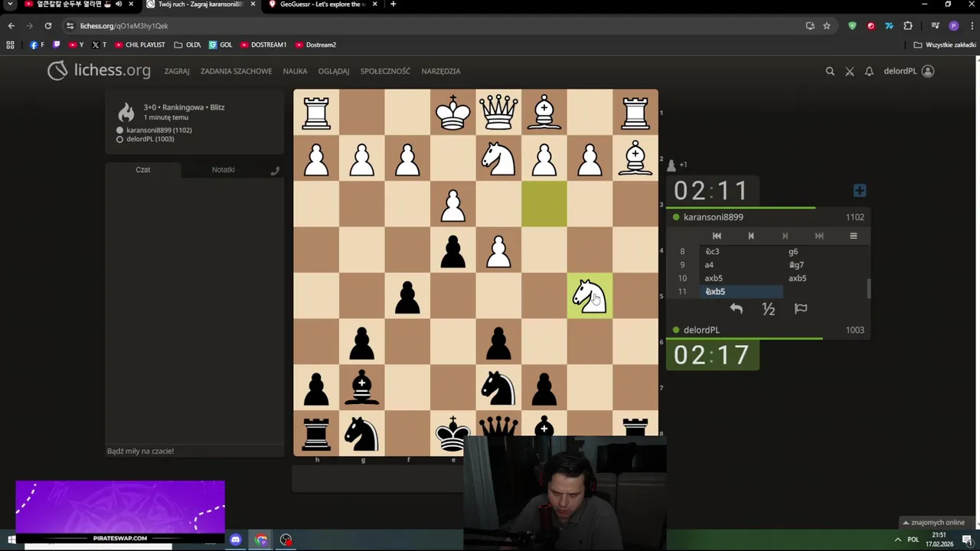The height and width of the screenshot is (551, 980).
Task: Open red circular extension icon
Action: pos(871,26)
